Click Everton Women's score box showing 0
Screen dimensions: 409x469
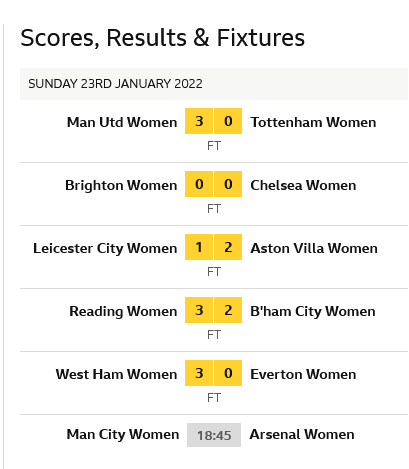tap(228, 373)
